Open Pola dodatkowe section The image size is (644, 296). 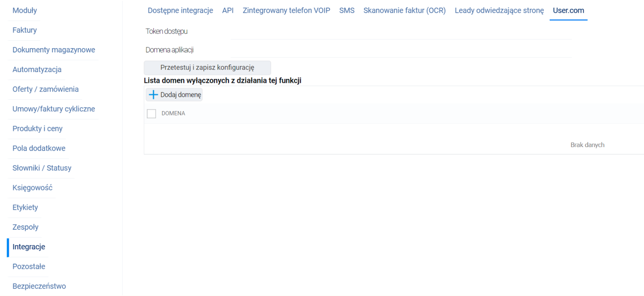(39, 149)
